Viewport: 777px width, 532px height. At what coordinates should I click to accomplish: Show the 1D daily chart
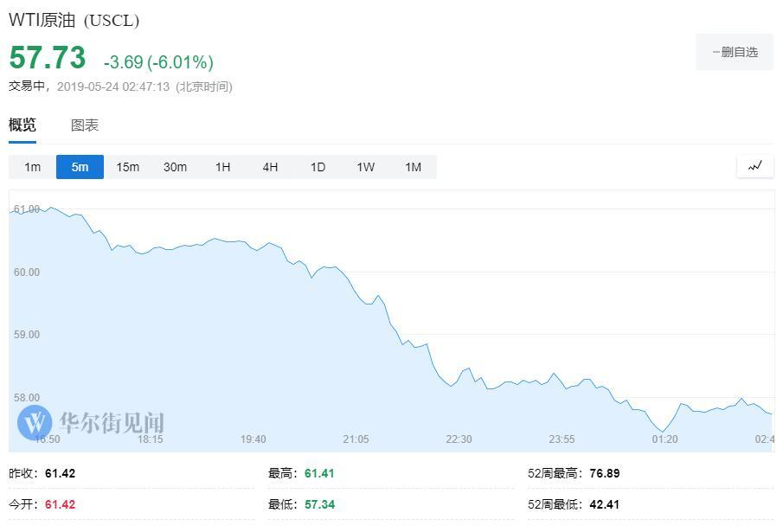[318, 167]
